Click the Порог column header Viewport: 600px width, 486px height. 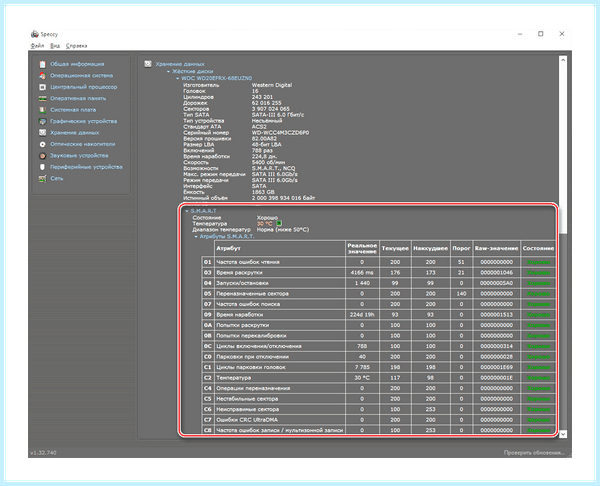click(x=461, y=248)
